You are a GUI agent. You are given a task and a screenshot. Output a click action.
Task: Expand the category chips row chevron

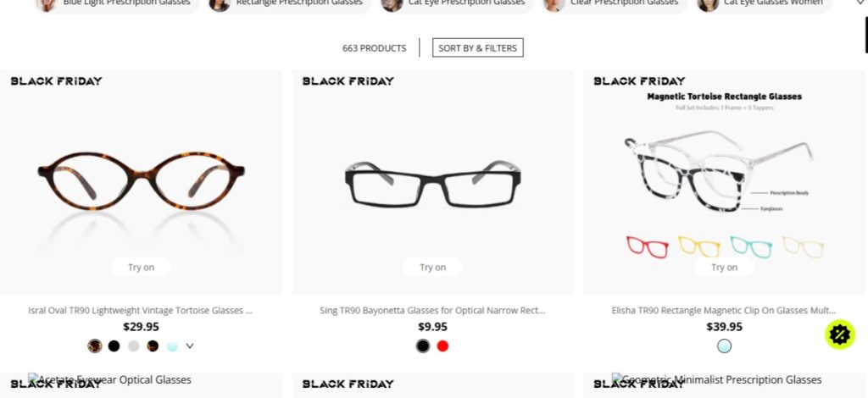pos(860,3)
